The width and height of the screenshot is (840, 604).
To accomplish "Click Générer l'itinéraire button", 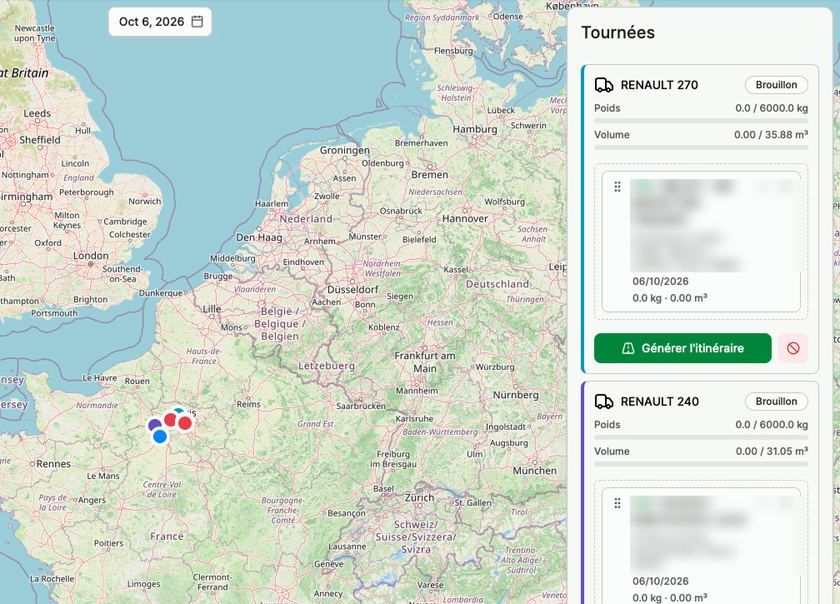I will pyautogui.click(x=682, y=348).
